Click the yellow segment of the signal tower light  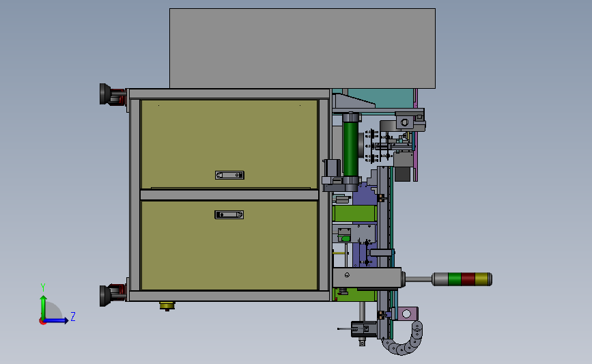click(x=481, y=279)
